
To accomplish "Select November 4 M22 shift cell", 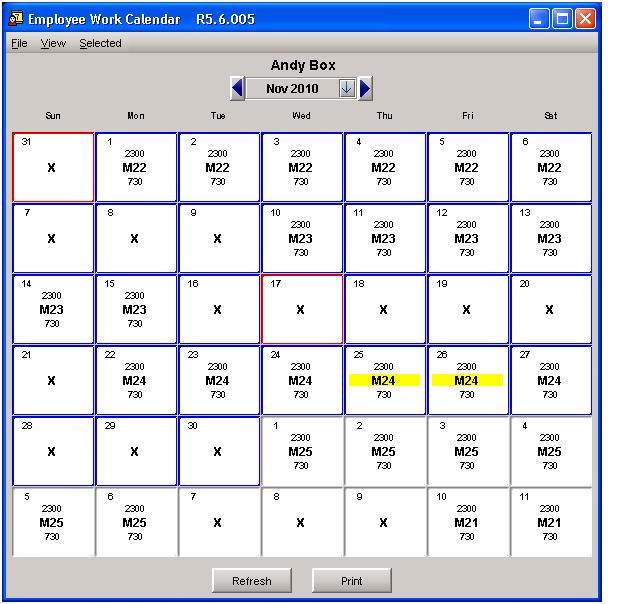I will [x=385, y=167].
